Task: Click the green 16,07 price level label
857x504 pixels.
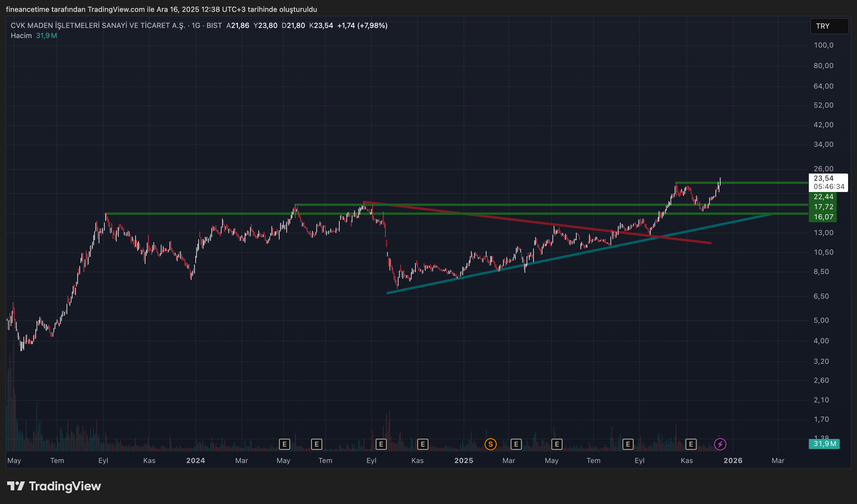Action: 823,217
